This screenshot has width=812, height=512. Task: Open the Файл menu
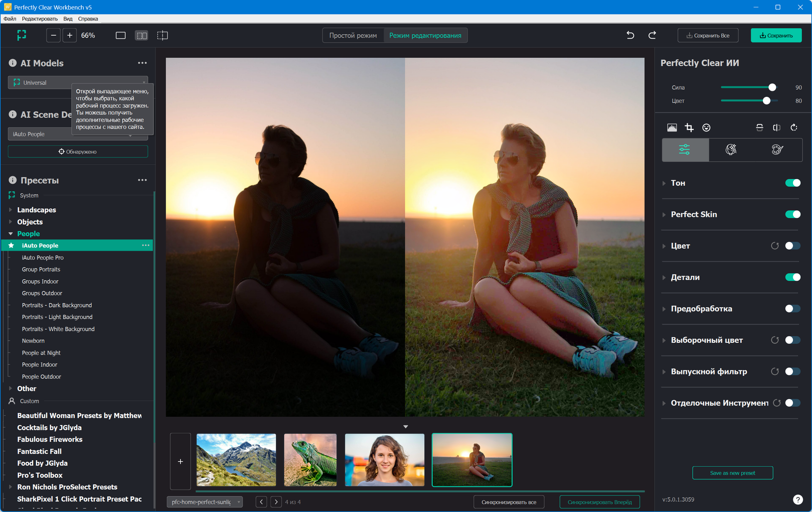coord(10,19)
